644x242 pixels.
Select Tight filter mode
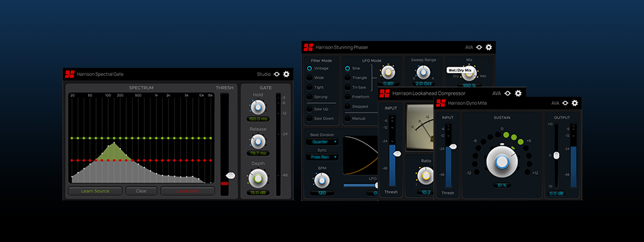coord(309,87)
